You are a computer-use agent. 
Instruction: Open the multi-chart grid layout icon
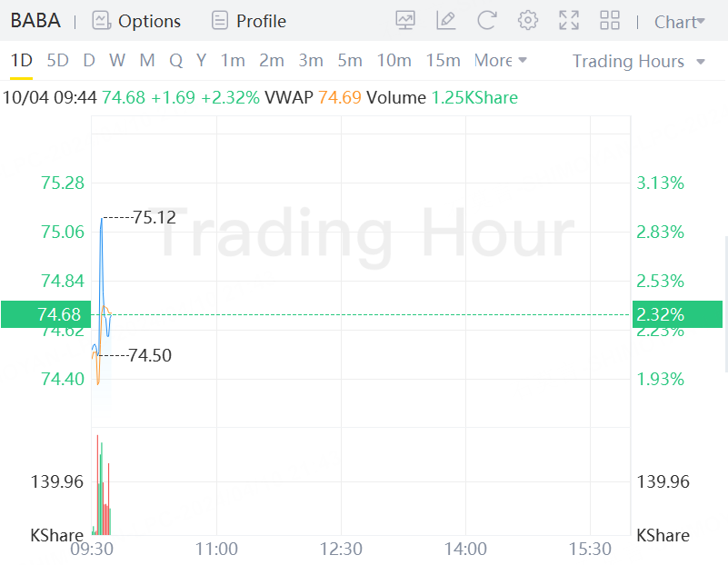[610, 21]
